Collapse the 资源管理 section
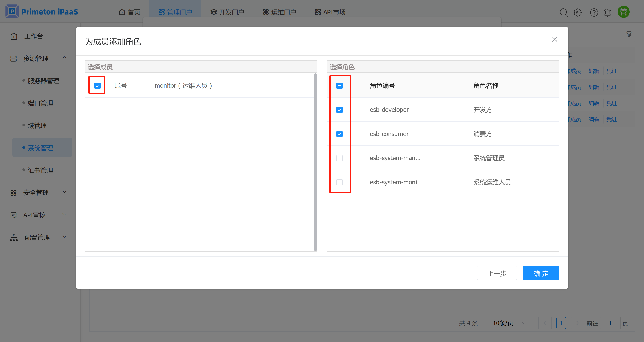This screenshot has width=644, height=342. 64,58
